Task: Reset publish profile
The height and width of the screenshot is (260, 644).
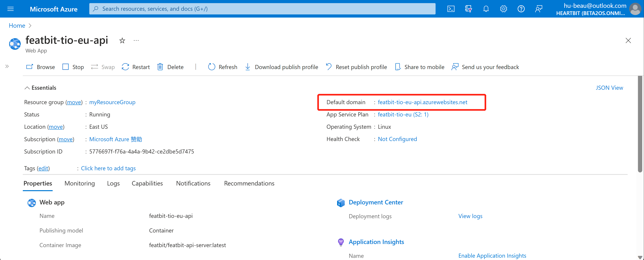Action: point(356,67)
